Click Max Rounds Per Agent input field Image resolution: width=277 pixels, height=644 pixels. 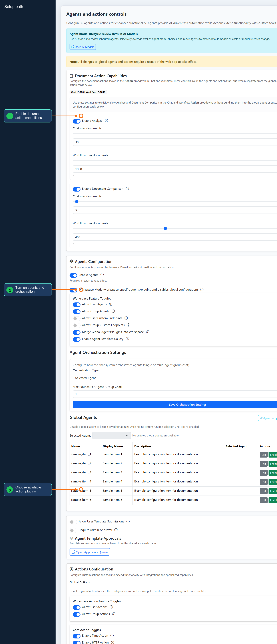pos(175,394)
